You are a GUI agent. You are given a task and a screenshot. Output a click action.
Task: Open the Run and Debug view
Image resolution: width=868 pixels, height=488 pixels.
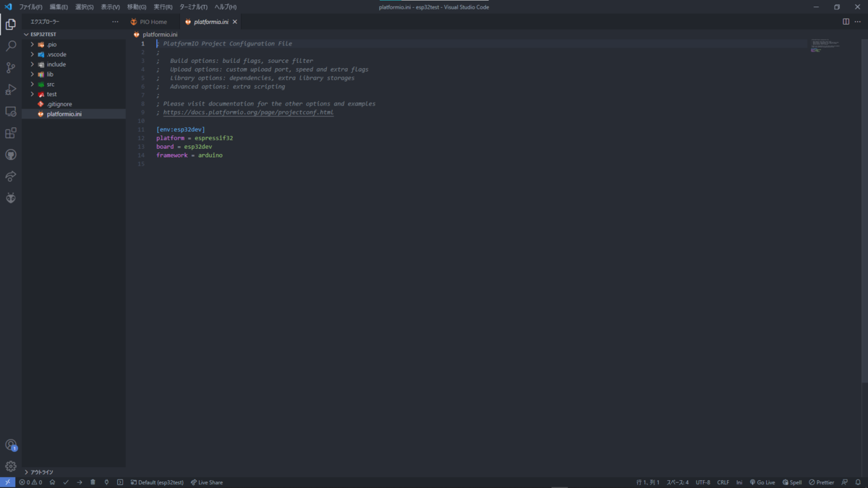pyautogui.click(x=11, y=90)
